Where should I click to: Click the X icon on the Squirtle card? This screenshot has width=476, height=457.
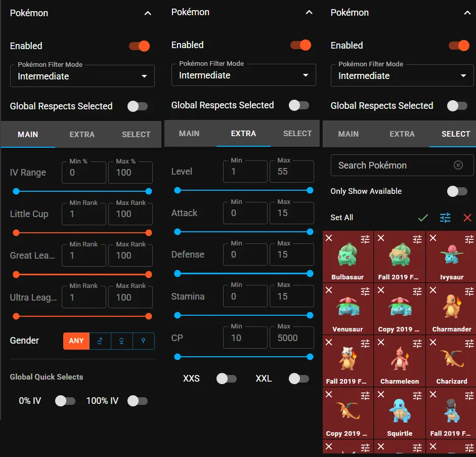tap(381, 394)
